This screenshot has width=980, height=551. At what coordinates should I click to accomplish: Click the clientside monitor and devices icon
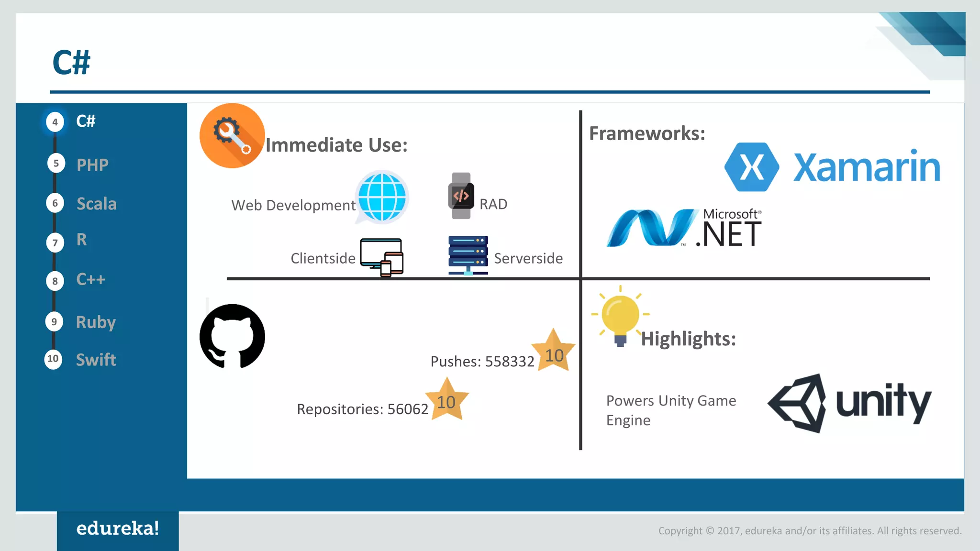tap(382, 257)
